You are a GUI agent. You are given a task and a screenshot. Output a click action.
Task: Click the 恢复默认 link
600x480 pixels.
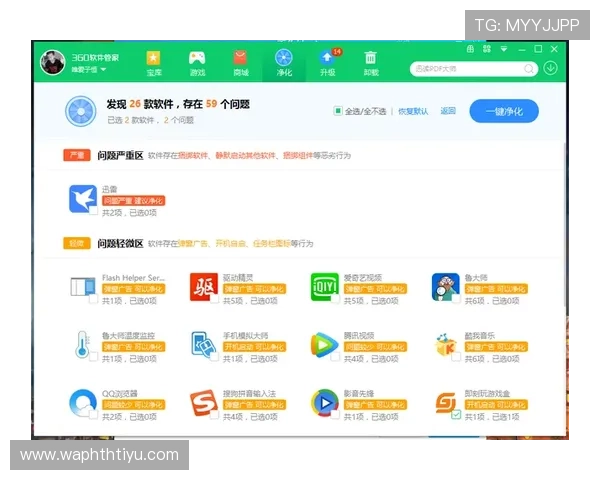pyautogui.click(x=413, y=111)
